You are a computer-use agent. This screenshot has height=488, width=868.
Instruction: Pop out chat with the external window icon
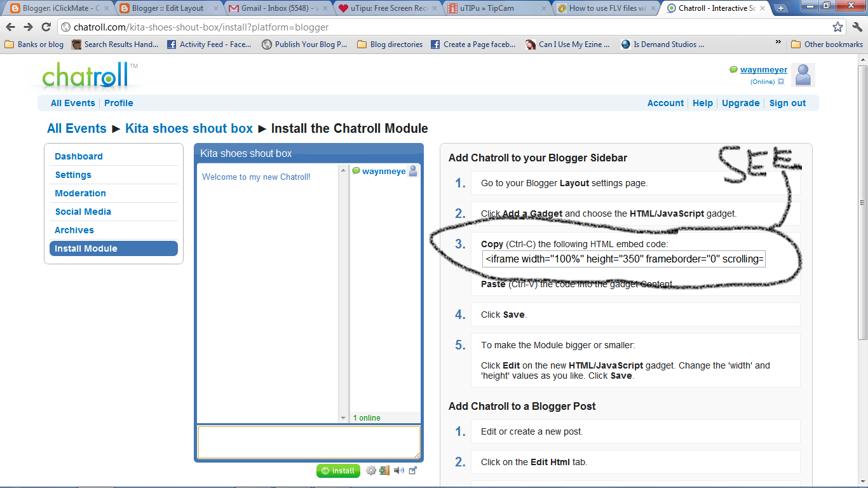412,471
